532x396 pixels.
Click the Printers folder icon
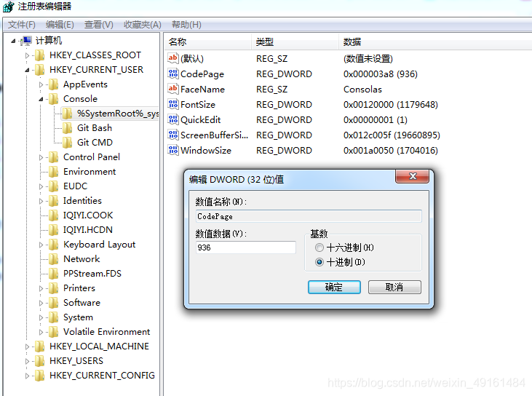(54, 288)
